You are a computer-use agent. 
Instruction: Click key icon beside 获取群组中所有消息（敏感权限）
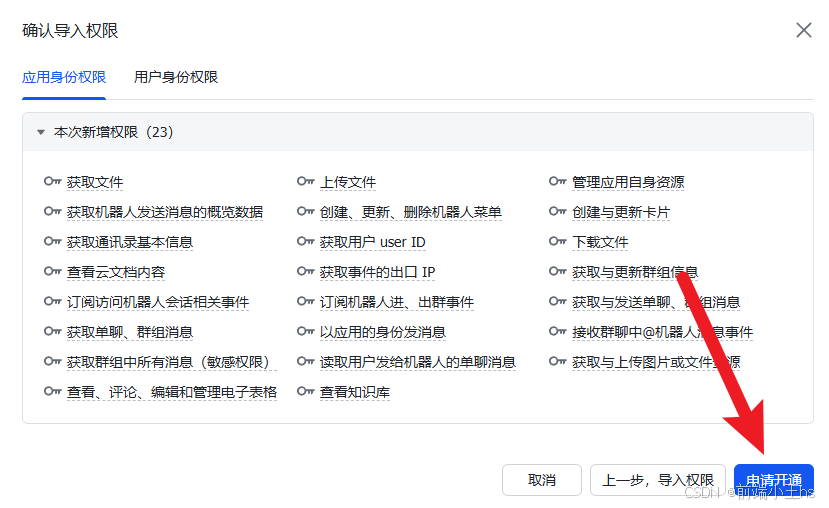52,362
